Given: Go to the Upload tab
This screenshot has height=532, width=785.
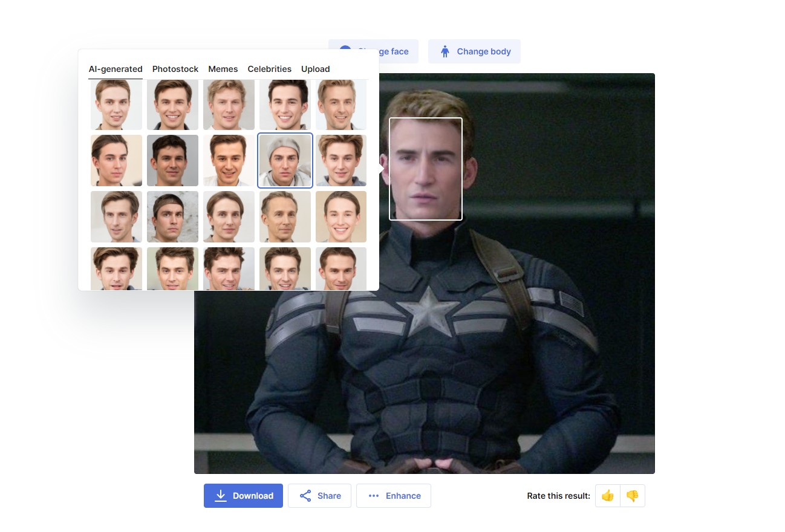Looking at the screenshot, I should (316, 69).
